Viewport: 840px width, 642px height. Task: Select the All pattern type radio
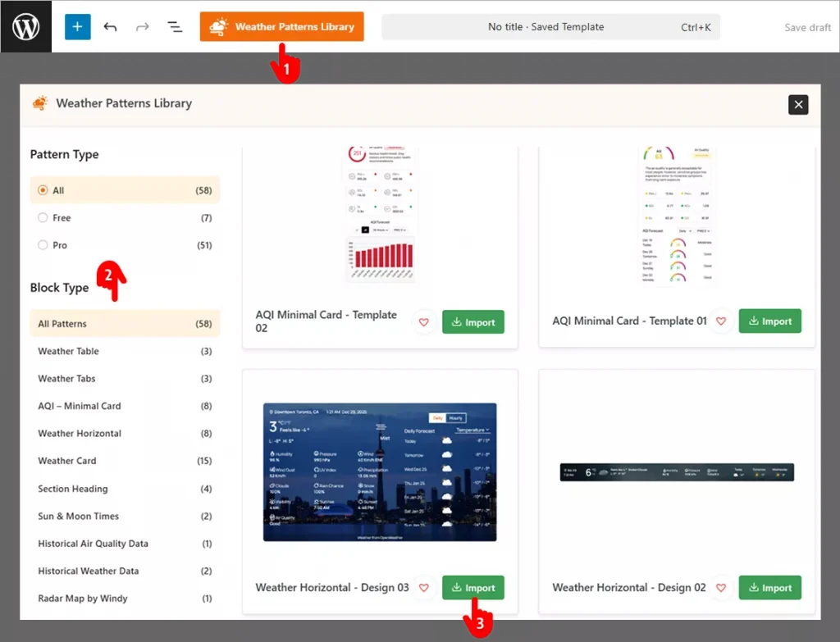tap(42, 189)
